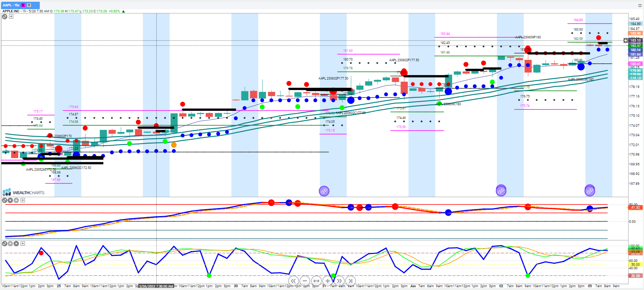Click the Jun date label on the time axis
Viewport: 644px width, 290px height.
click(x=413, y=286)
